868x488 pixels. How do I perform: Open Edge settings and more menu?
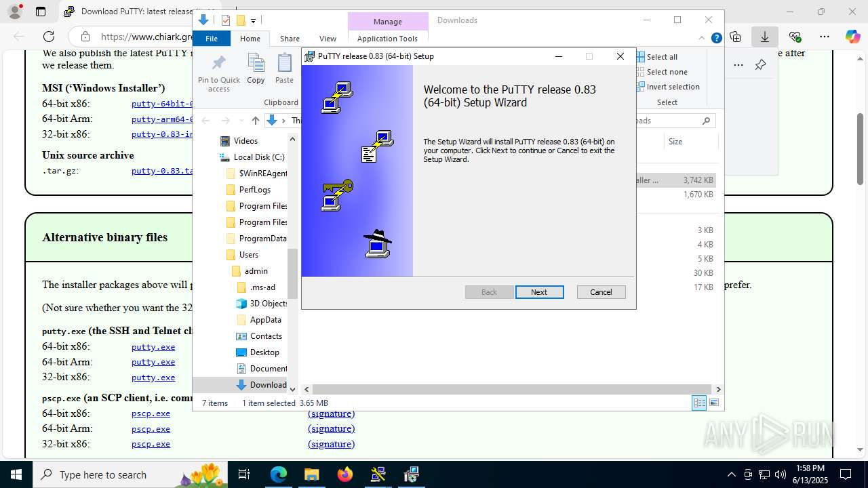point(825,37)
